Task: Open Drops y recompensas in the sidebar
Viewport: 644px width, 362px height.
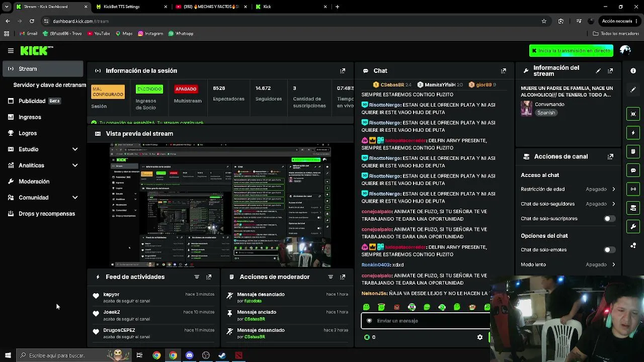Action: click(x=43, y=214)
